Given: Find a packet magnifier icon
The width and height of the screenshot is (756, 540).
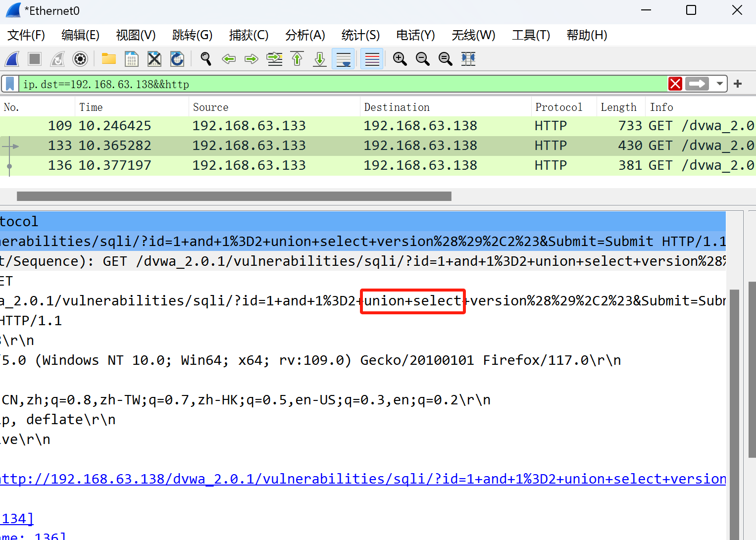Looking at the screenshot, I should click(205, 59).
